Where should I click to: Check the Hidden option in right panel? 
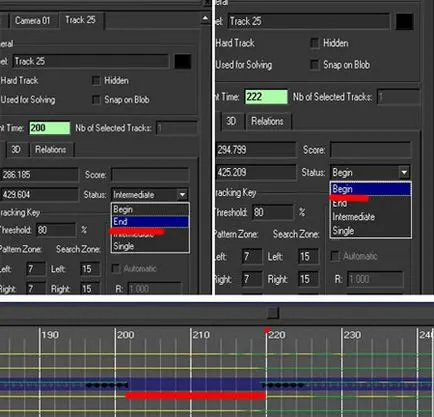pyautogui.click(x=315, y=43)
